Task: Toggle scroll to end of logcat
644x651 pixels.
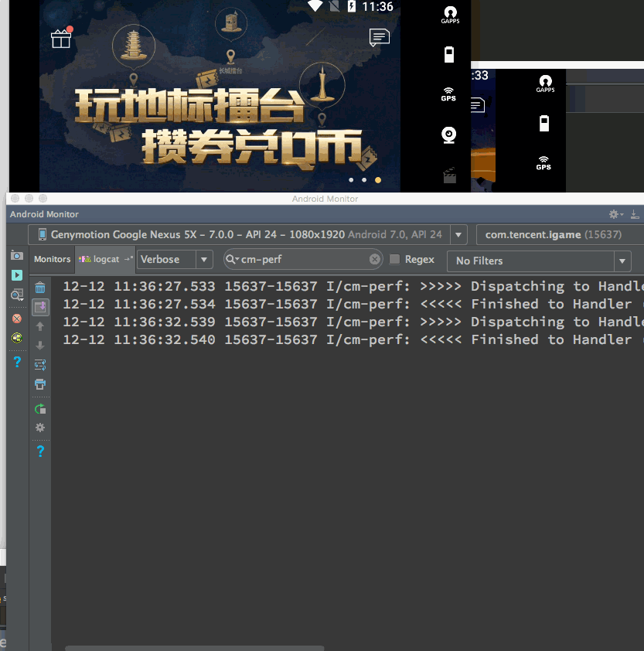Action: (x=40, y=307)
